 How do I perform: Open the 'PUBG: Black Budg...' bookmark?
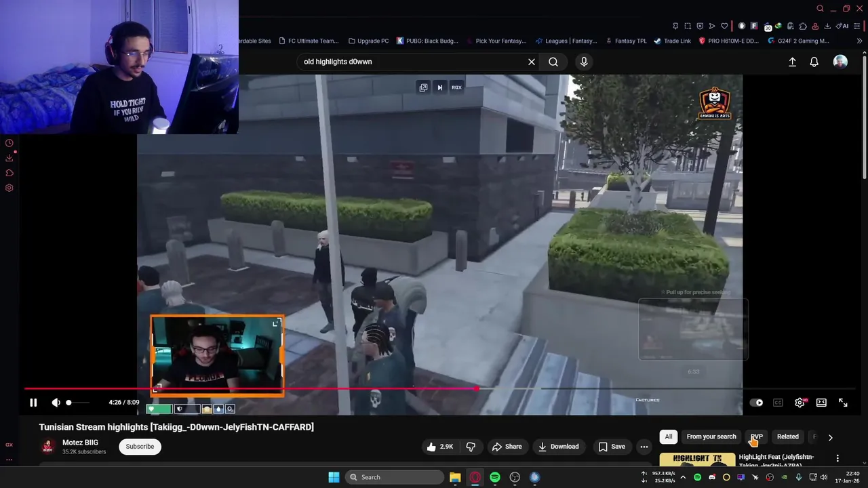point(427,41)
